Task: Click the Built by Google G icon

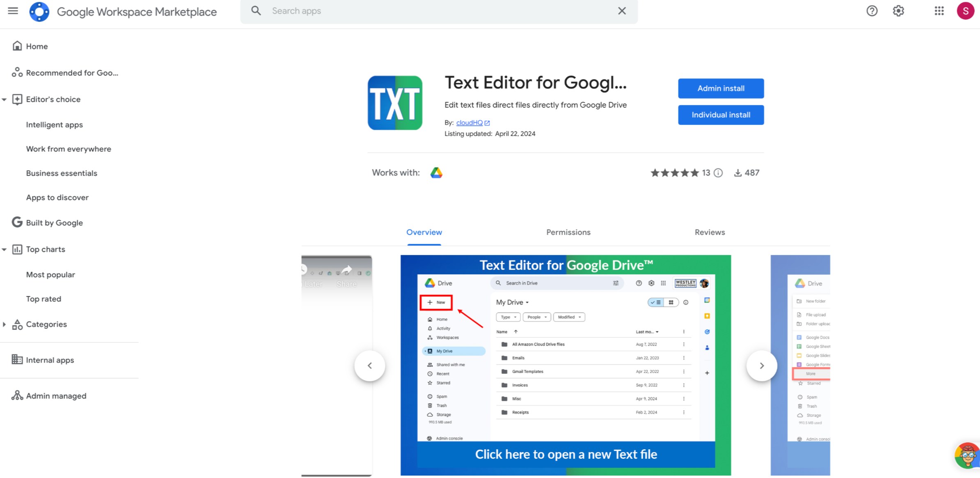Action: (x=17, y=222)
